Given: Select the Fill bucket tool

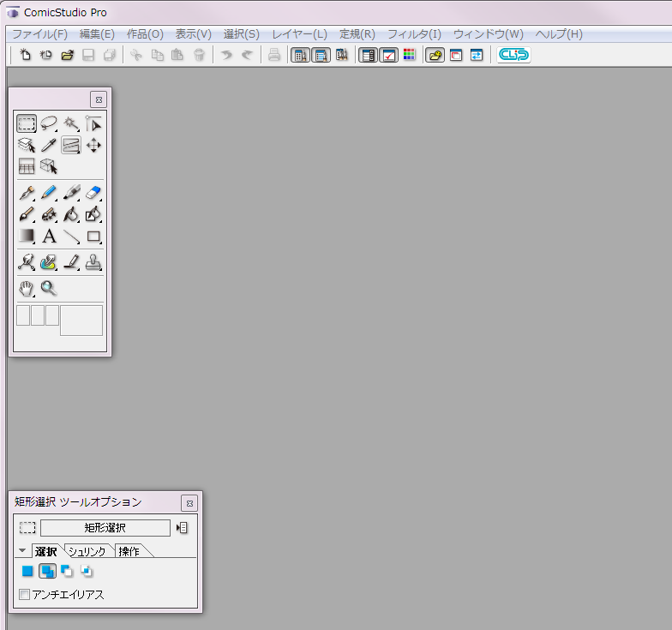Looking at the screenshot, I should tap(71, 214).
